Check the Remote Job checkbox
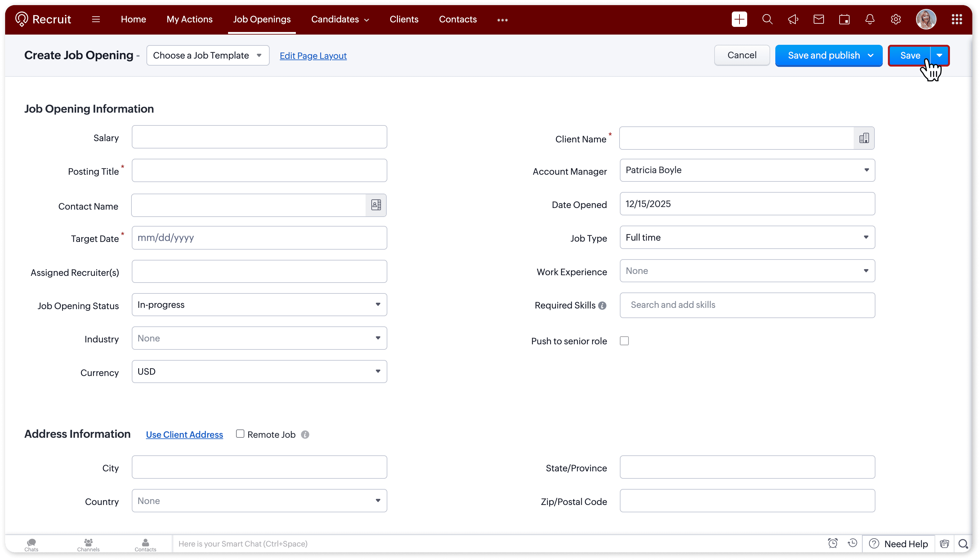 (x=240, y=434)
